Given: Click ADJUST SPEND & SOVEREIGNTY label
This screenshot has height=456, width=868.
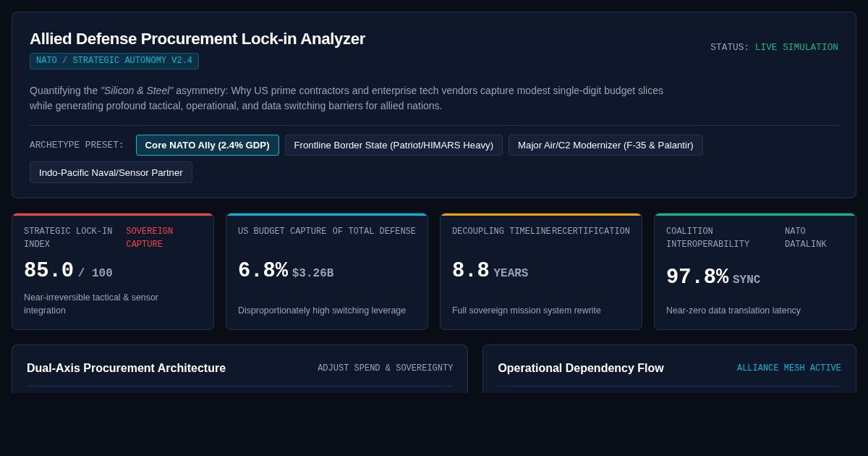Looking at the screenshot, I should point(386,368).
